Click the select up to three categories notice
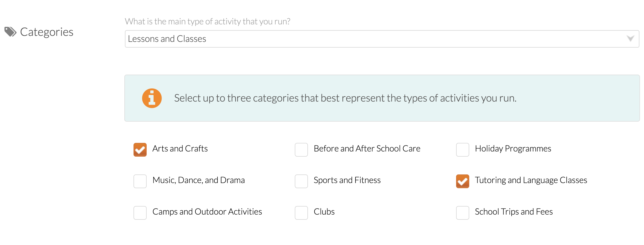Screen dimensions: 644x245 [382, 98]
